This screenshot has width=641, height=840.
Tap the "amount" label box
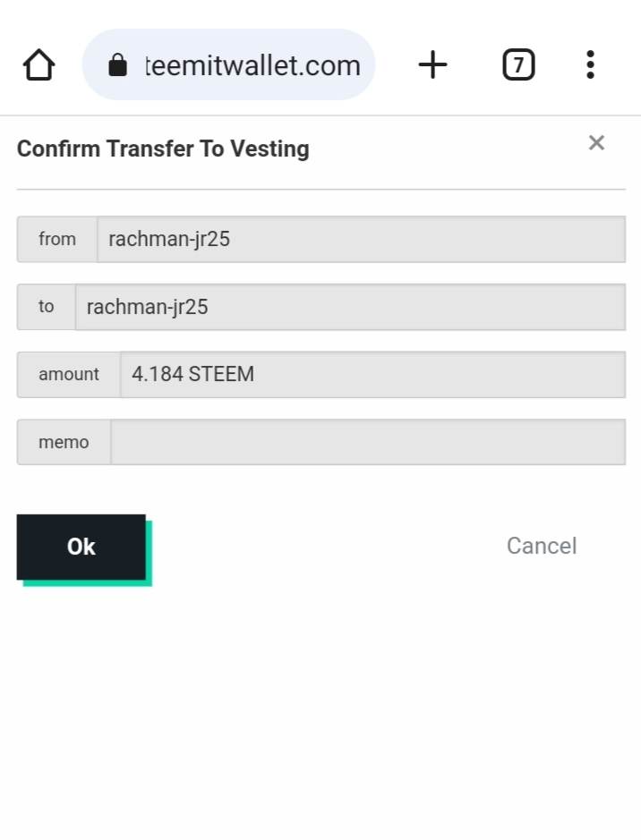pyautogui.click(x=69, y=374)
